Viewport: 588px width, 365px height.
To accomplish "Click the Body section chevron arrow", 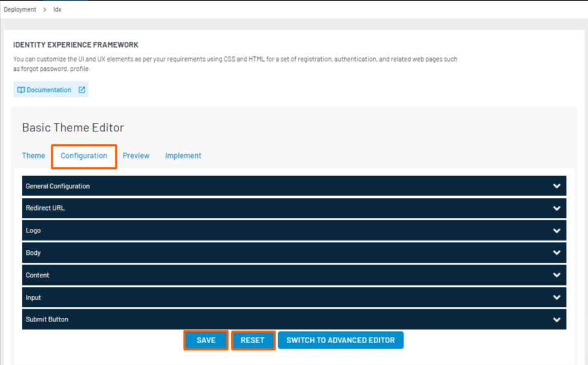I will 557,253.
